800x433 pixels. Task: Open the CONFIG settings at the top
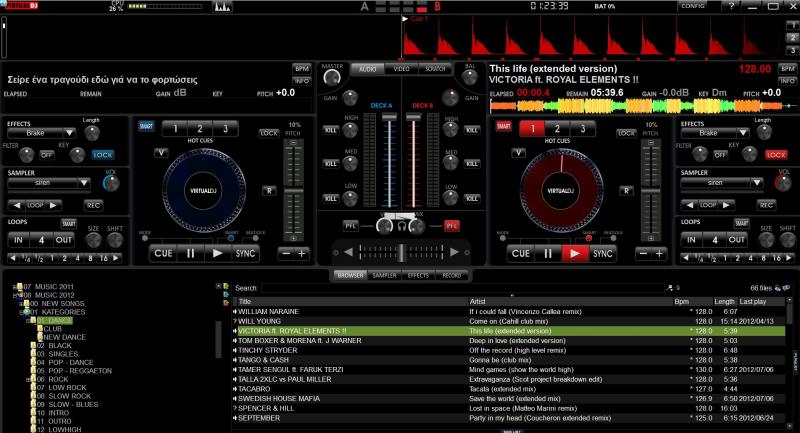point(692,6)
